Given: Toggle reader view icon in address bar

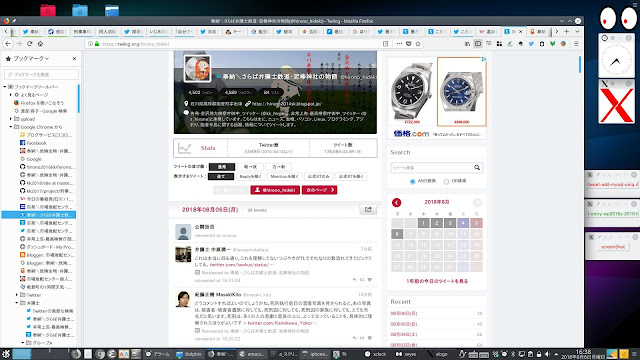Looking at the screenshot, I should tap(385, 44).
